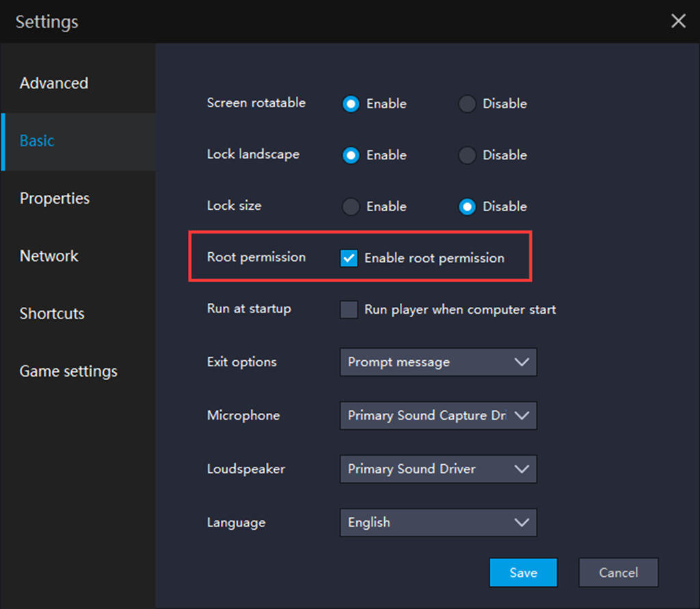700x609 pixels.
Task: Enable Lock size option
Action: (x=351, y=206)
